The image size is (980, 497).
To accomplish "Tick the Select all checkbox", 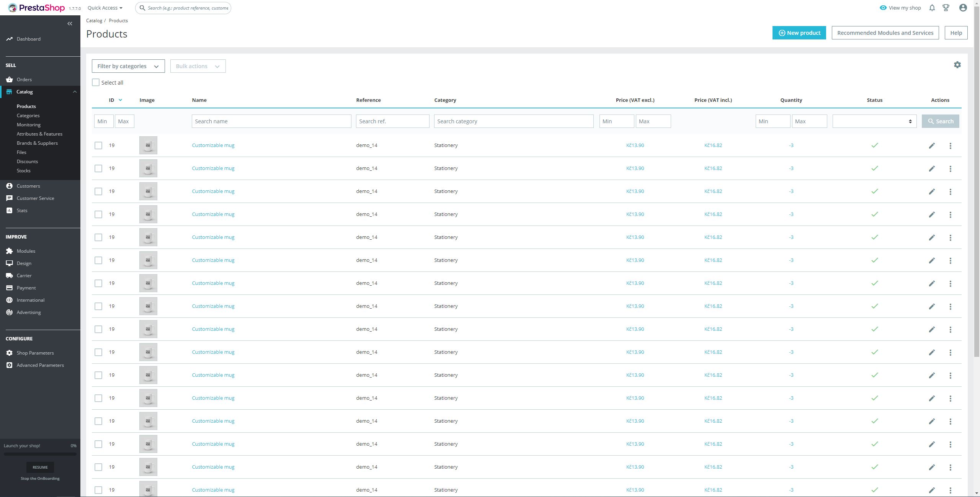I will [96, 82].
